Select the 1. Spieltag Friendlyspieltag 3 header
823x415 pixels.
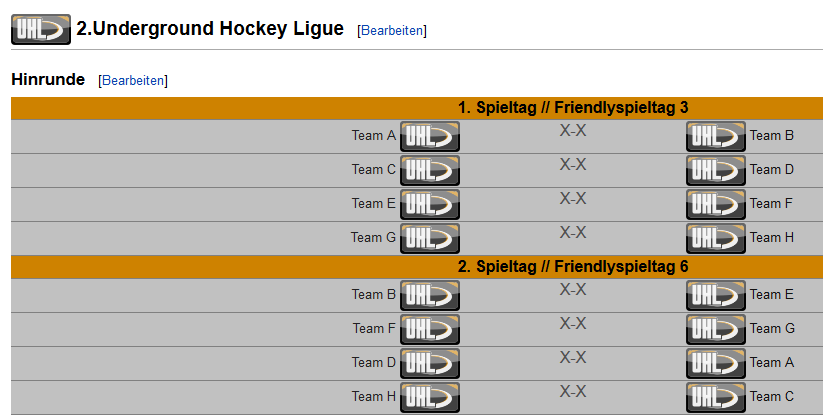pyautogui.click(x=573, y=108)
